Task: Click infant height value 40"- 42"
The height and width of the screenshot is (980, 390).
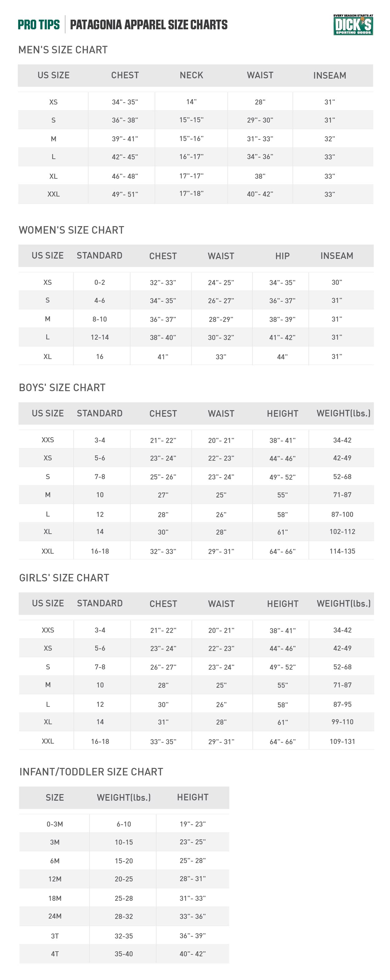Action: point(193,954)
